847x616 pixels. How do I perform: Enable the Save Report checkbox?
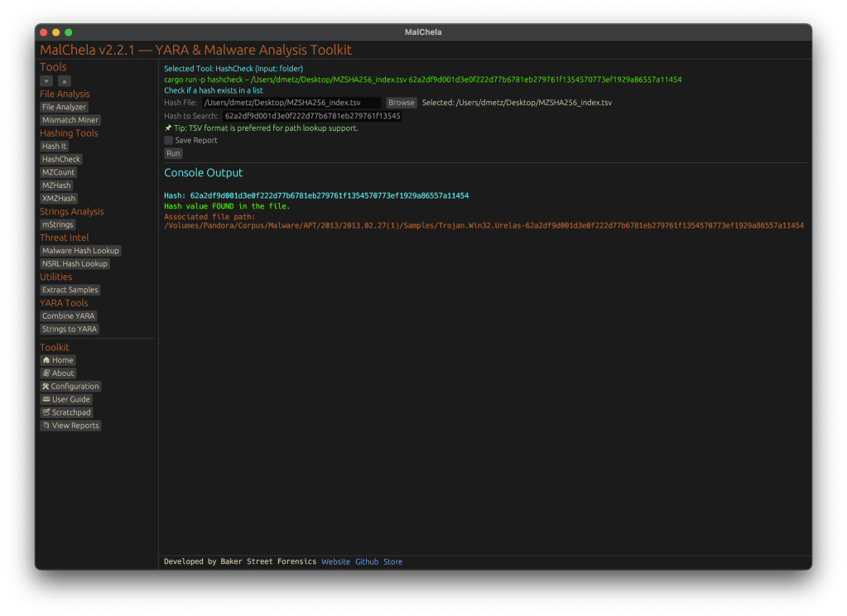point(169,141)
